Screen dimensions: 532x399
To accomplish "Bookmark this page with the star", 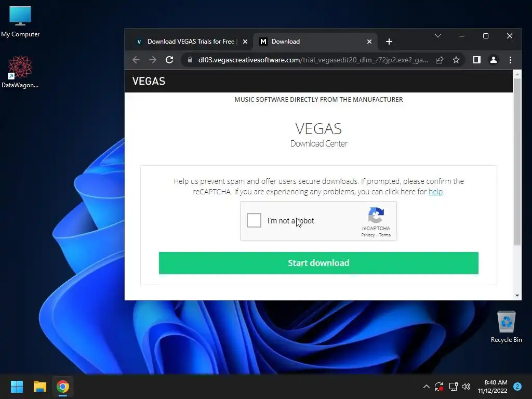I will pos(456,60).
